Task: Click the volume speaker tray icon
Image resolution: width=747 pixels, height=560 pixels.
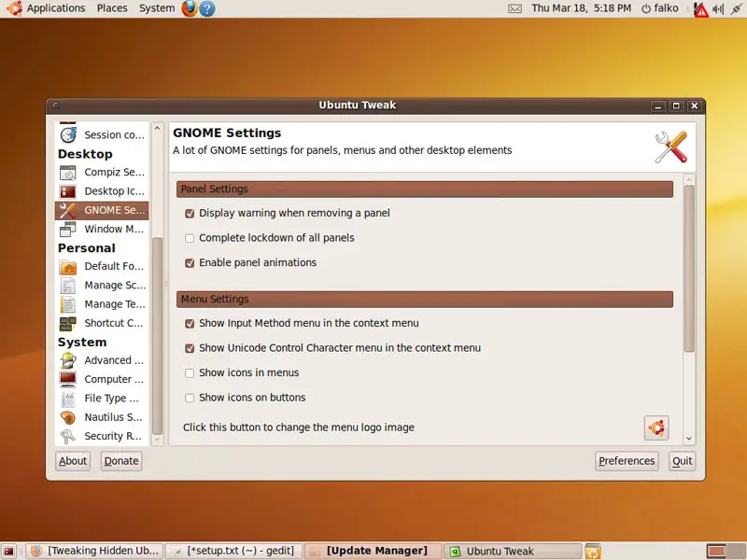Action: [718, 8]
